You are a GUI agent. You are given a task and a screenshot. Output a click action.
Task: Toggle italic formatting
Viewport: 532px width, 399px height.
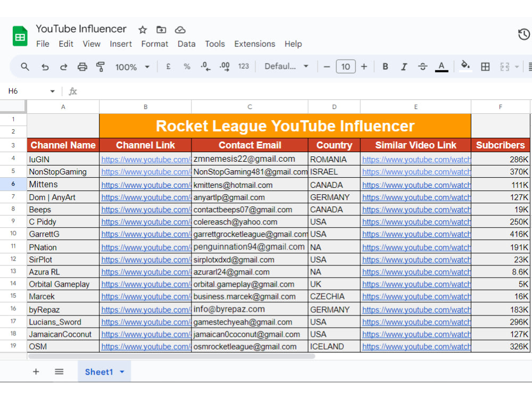click(404, 66)
